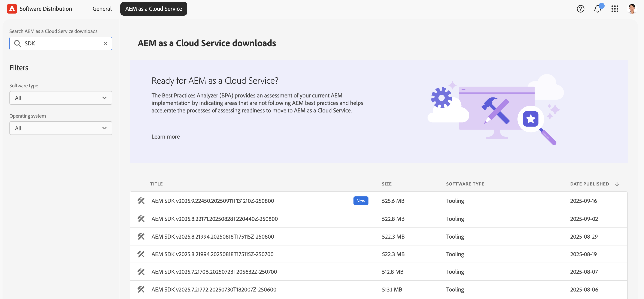This screenshot has height=299, width=644.
Task: Open the help question mark icon
Action: [580, 9]
